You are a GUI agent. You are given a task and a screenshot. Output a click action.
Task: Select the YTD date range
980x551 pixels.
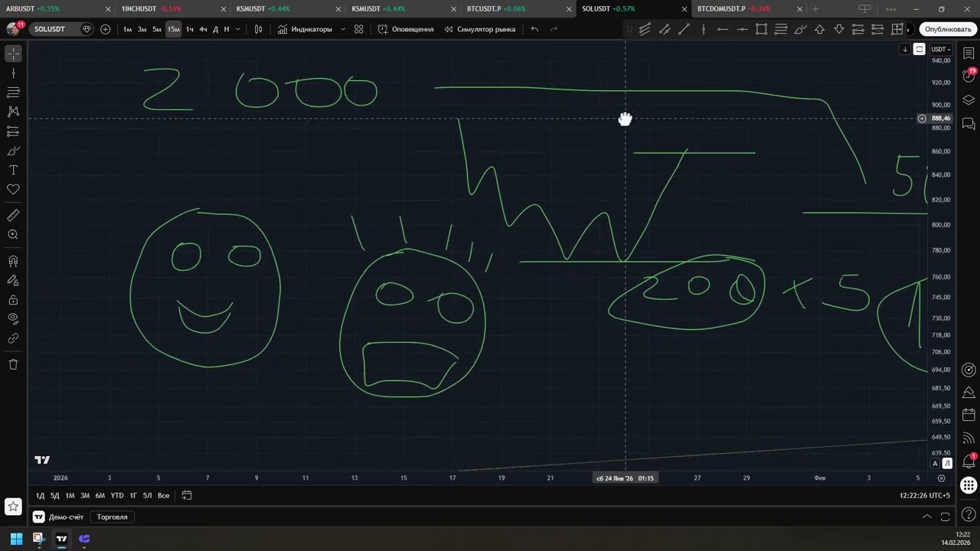pyautogui.click(x=116, y=496)
